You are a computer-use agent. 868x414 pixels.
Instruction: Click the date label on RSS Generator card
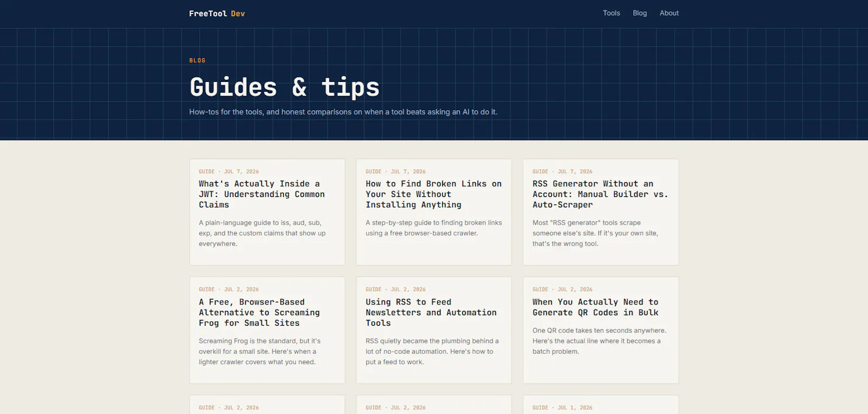563,171
